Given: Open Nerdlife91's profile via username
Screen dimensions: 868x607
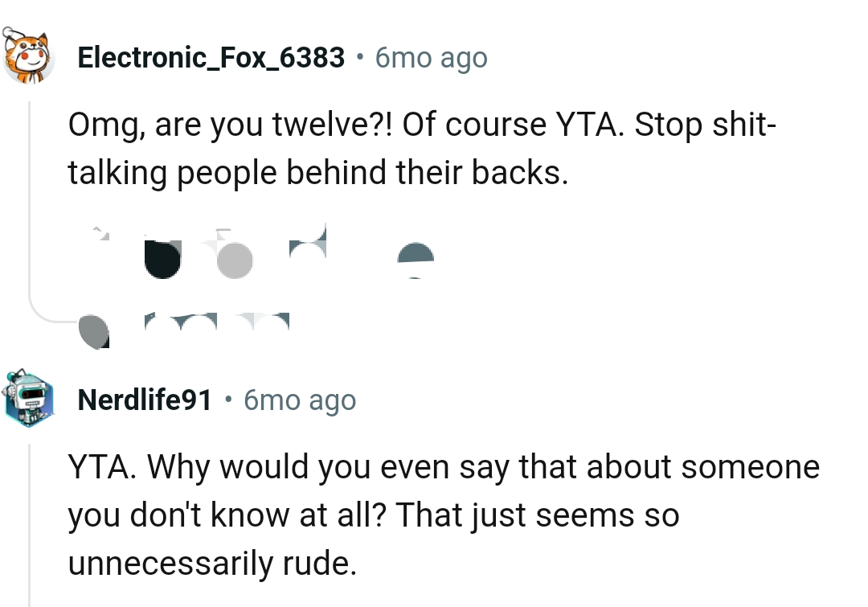Looking at the screenshot, I should click(x=144, y=400).
